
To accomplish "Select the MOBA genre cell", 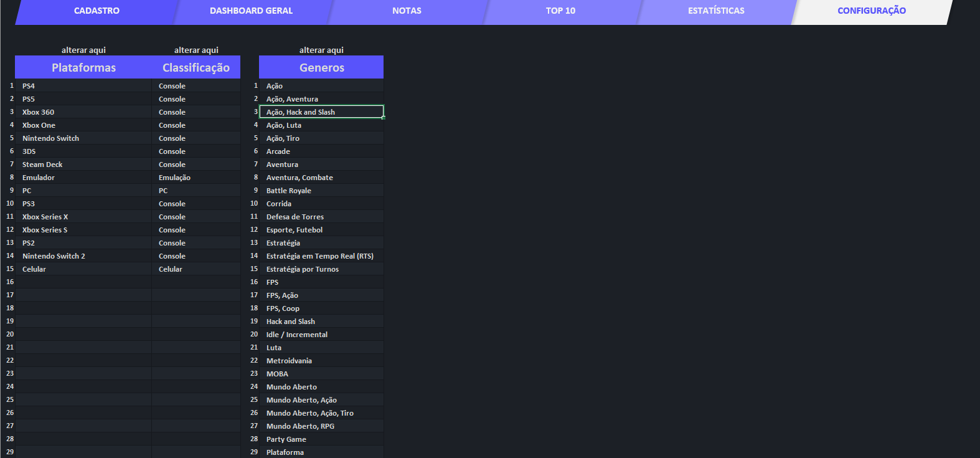I will pos(321,374).
